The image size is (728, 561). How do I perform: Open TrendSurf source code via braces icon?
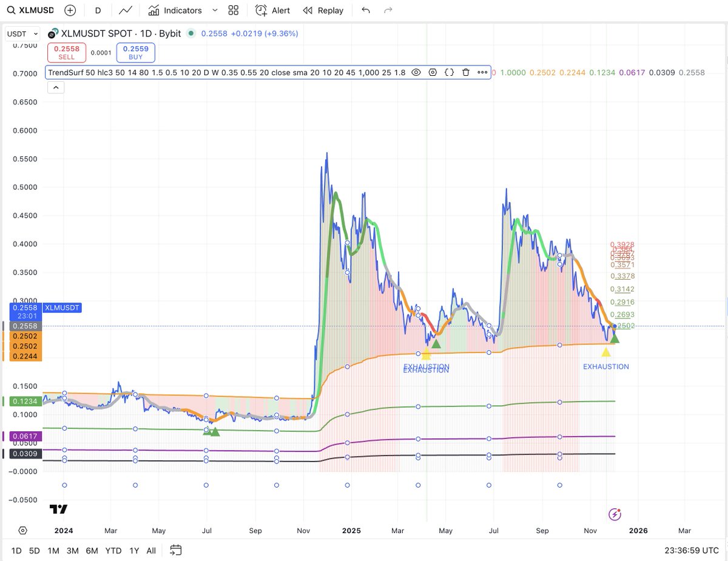click(449, 72)
